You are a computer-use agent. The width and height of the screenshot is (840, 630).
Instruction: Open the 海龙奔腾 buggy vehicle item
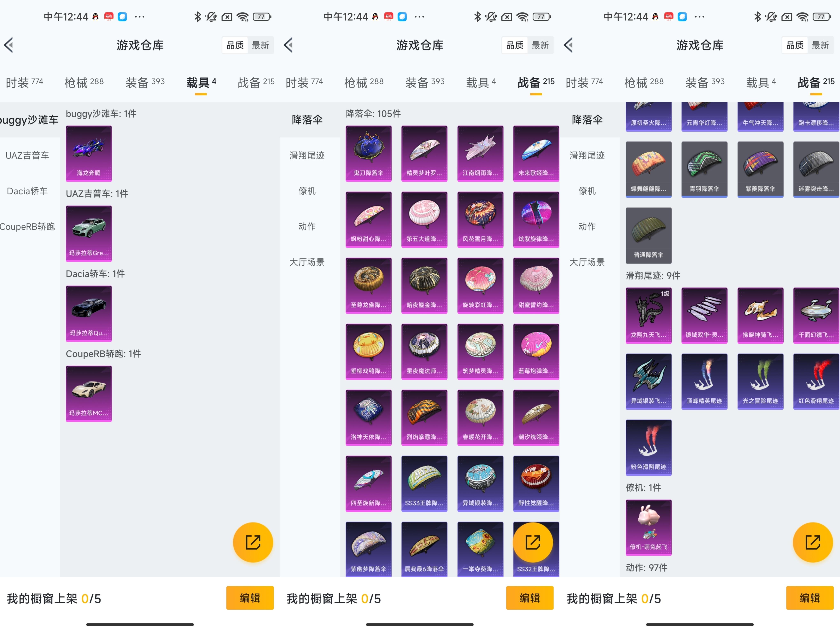pyautogui.click(x=88, y=153)
